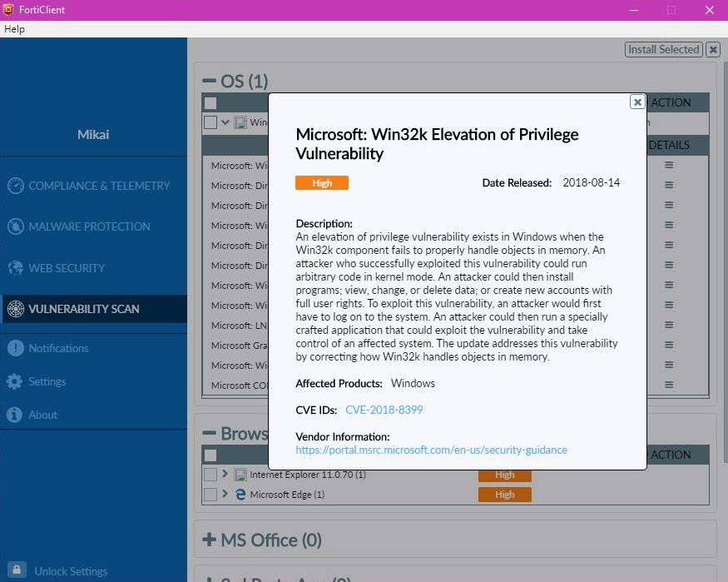Click the Web Security globe icon
The height and width of the screenshot is (582, 728).
tap(15, 268)
